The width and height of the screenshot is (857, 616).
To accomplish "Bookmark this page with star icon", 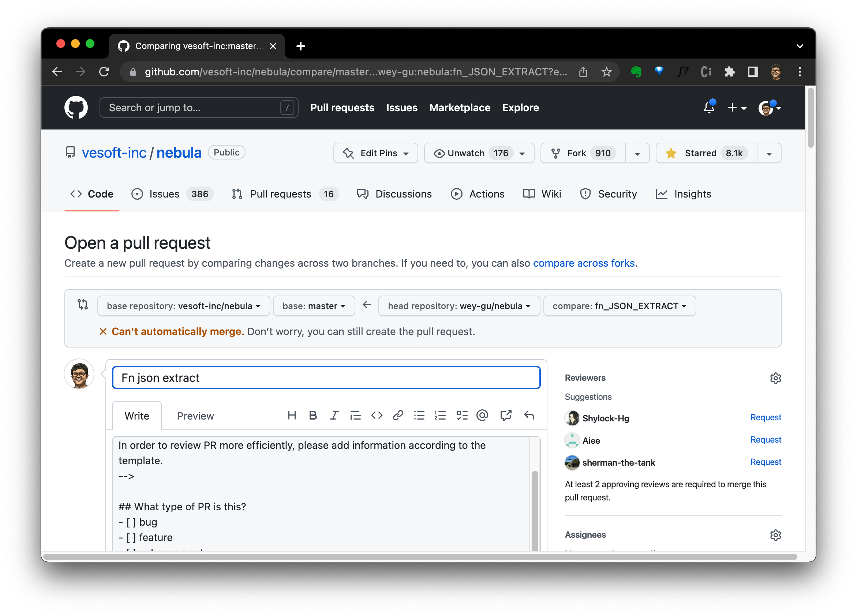I will click(606, 71).
